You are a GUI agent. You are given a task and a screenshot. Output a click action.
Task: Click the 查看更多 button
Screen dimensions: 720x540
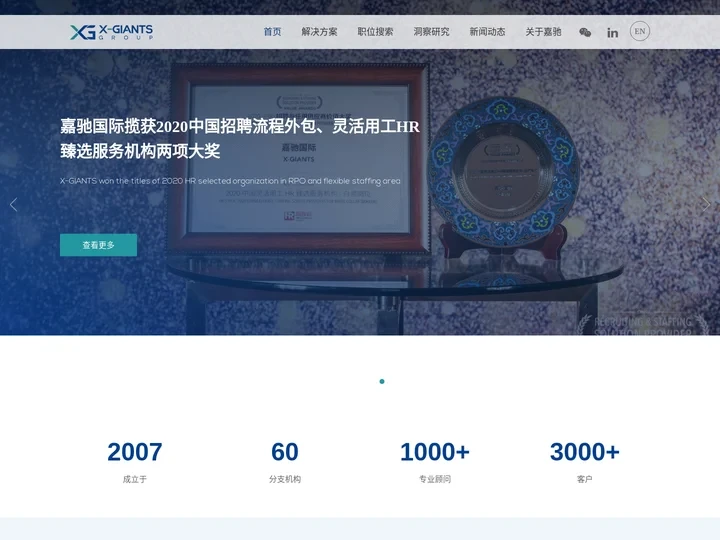[98, 245]
